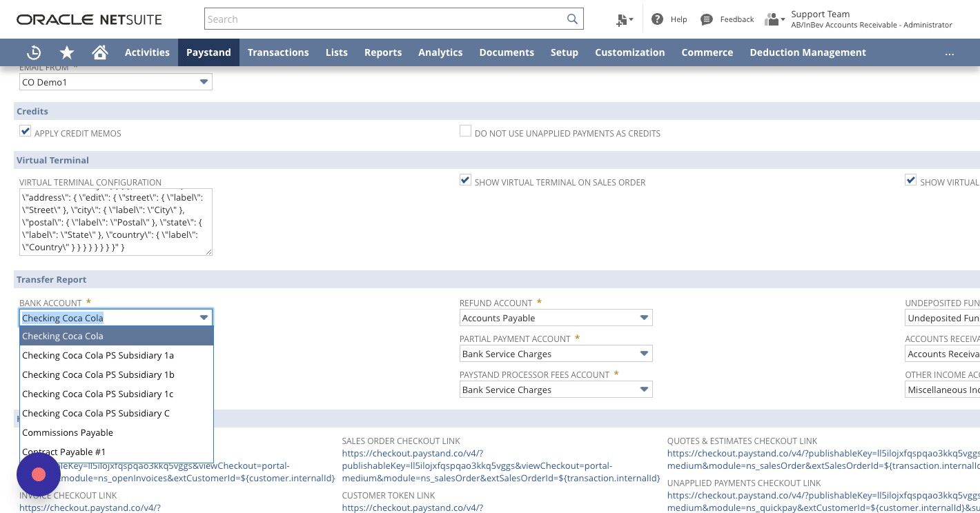The height and width of the screenshot is (513, 980).
Task: Open the recent records clock icon
Action: click(33, 52)
